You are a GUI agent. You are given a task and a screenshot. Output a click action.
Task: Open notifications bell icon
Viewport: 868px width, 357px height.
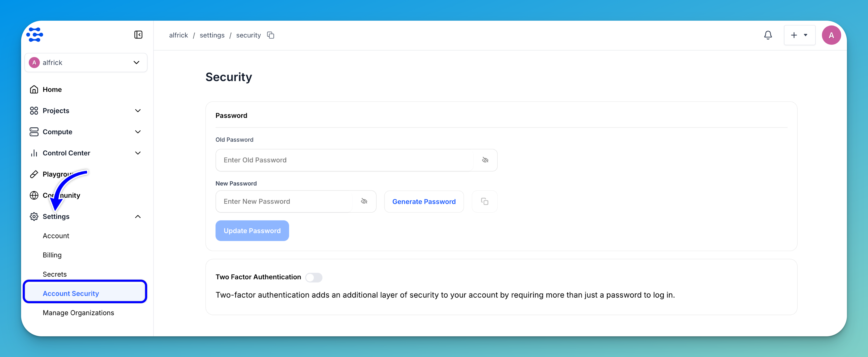coord(768,35)
